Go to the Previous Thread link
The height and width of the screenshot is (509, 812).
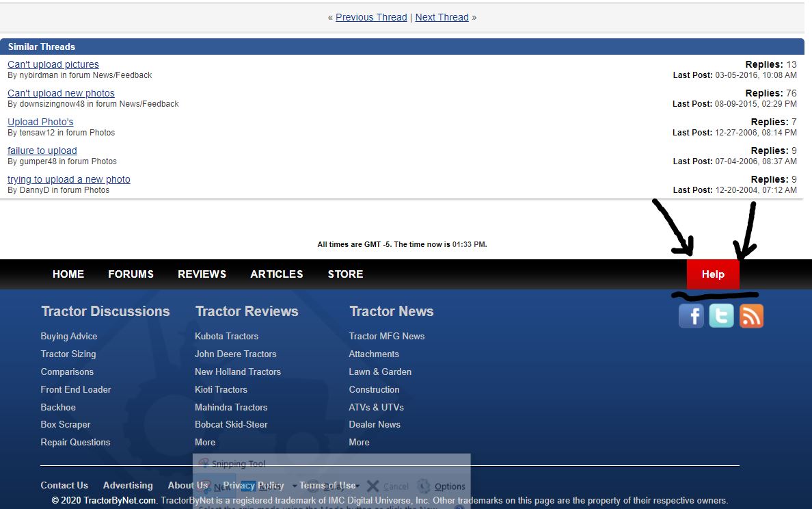[371, 17]
